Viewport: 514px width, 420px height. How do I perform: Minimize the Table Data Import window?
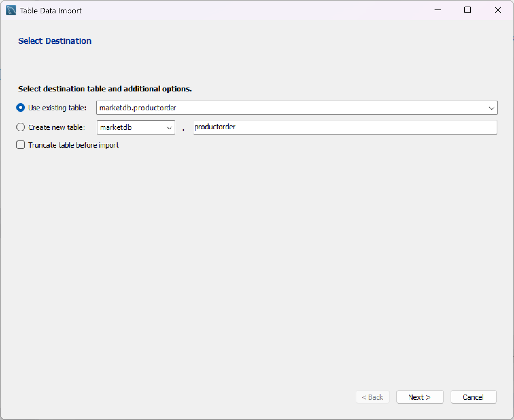(x=438, y=10)
